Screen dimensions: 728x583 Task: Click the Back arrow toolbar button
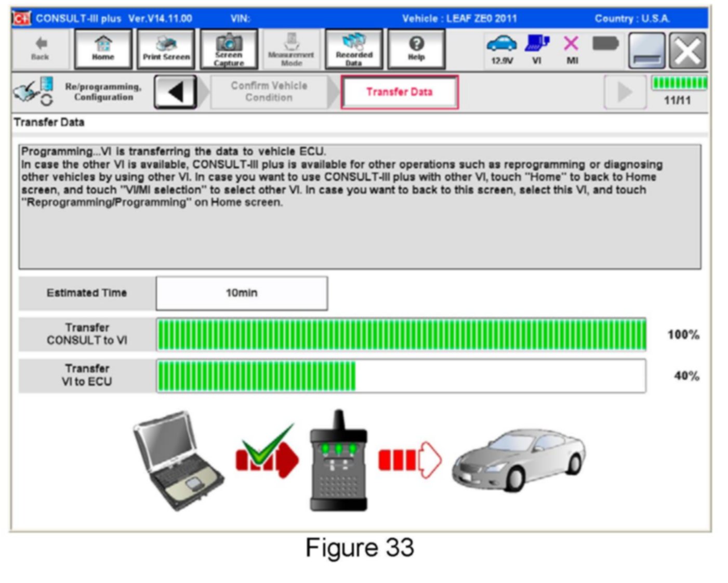[40, 49]
